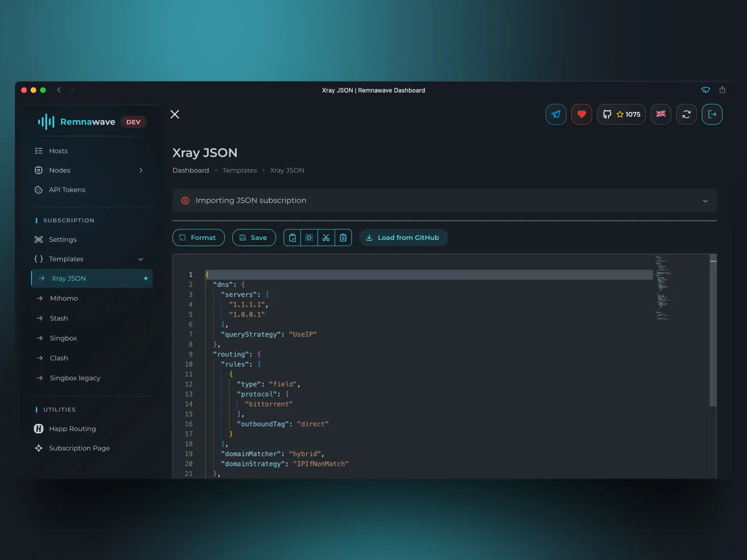Open Happ Routing utility

[x=72, y=429]
